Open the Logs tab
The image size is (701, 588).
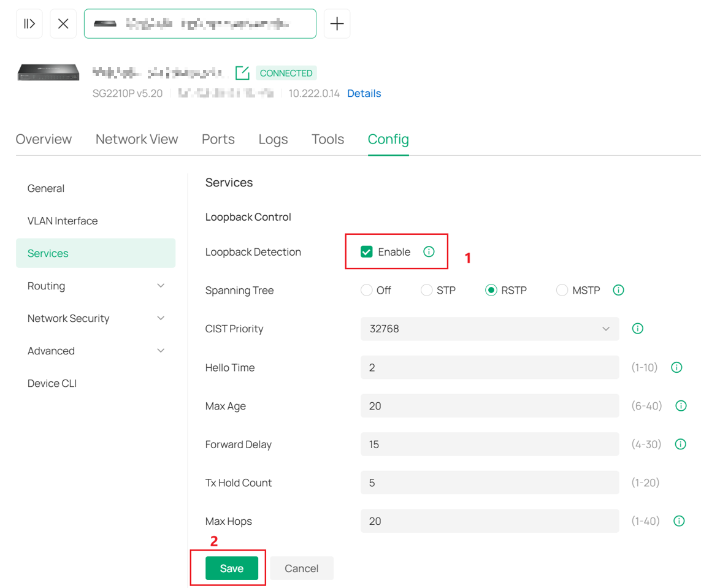[273, 139]
